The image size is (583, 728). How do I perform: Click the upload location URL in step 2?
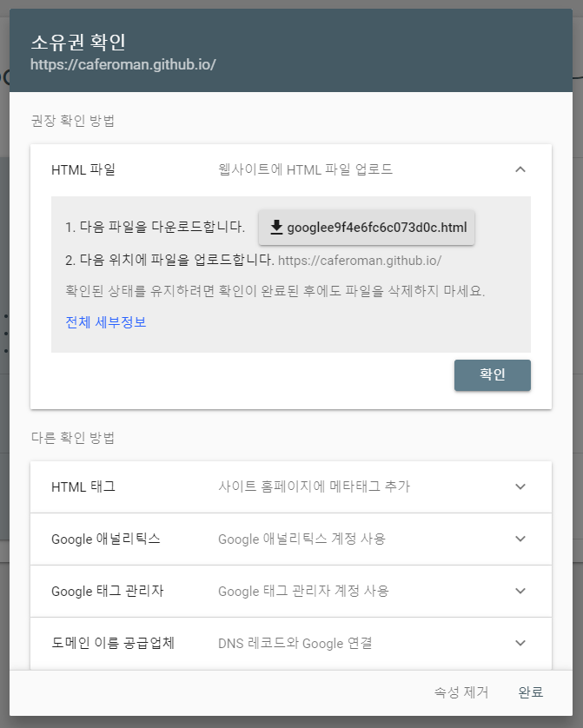[359, 261]
